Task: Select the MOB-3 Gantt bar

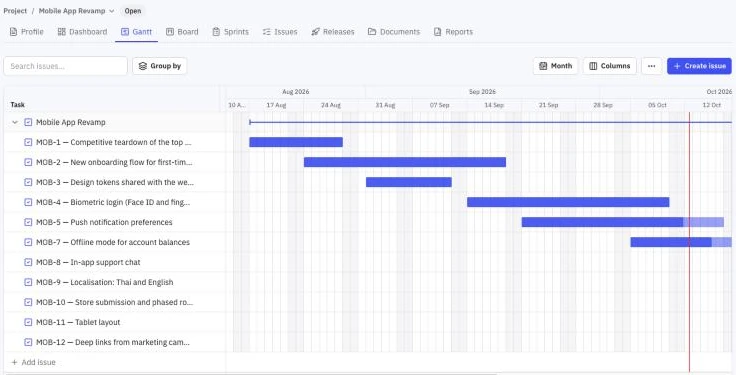Action: pyautogui.click(x=408, y=182)
